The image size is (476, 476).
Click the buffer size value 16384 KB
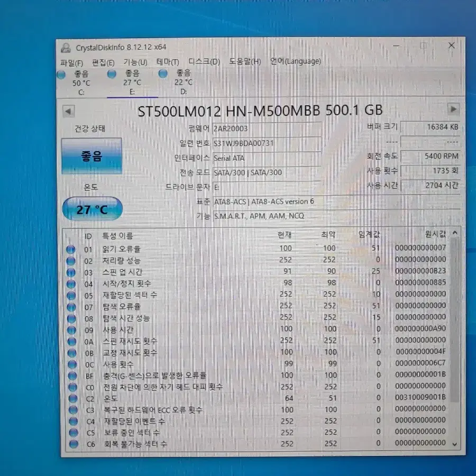pos(431,127)
